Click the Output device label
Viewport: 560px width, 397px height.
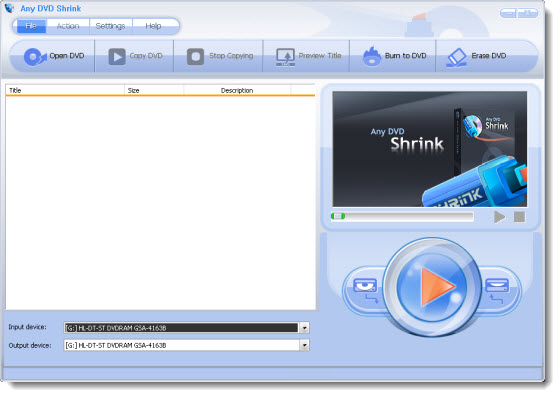coord(30,346)
